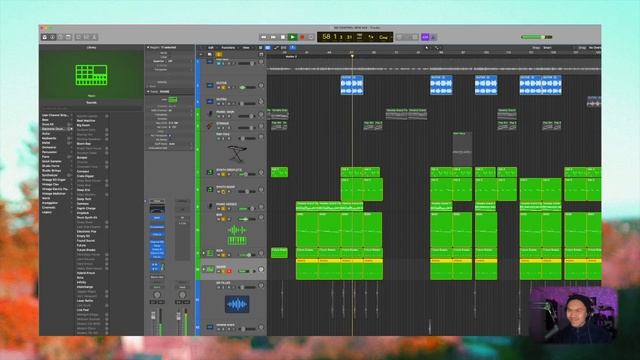640x360 pixels.
Task: Mute the first GUITAR track
Action: pos(219,87)
